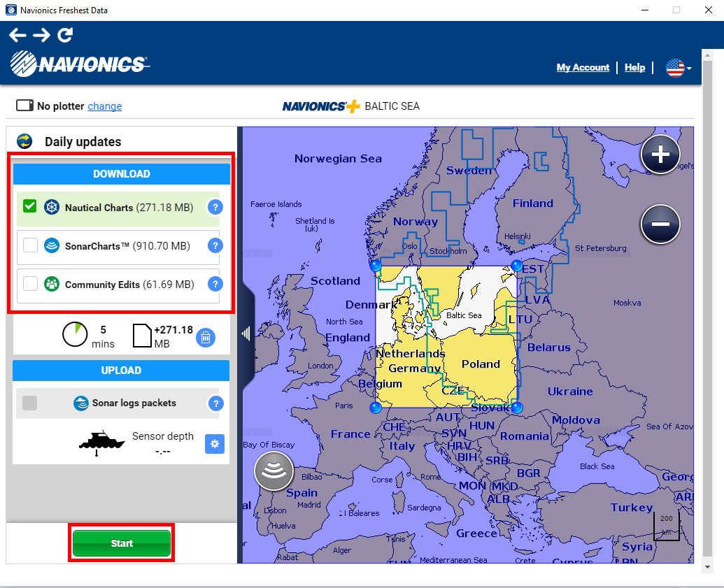Click the bottom-right corner handle of selection area
Screen dimensions: 724x588
[517, 408]
